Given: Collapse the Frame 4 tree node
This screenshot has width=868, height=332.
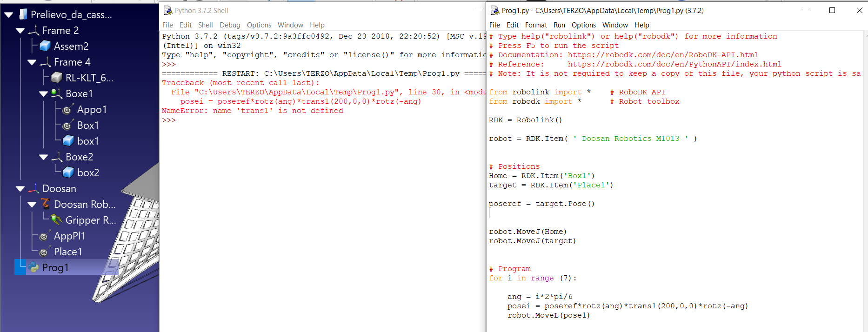Looking at the screenshot, I should [32, 62].
